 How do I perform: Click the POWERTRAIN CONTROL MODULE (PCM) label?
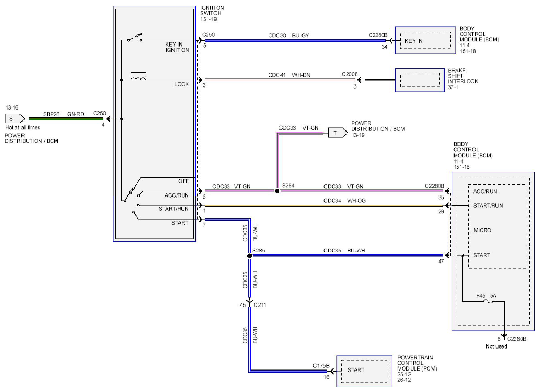(417, 363)
